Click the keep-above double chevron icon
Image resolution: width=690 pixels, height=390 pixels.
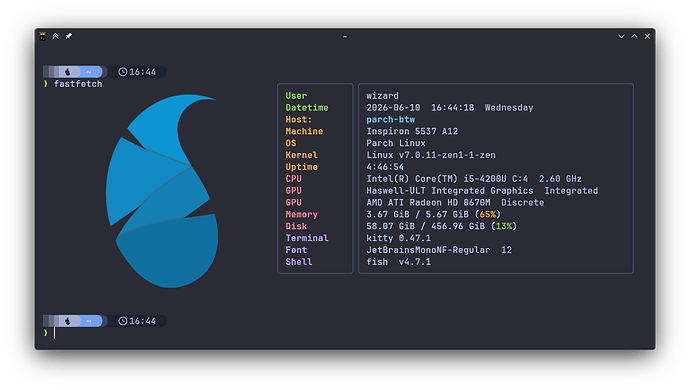pos(55,36)
